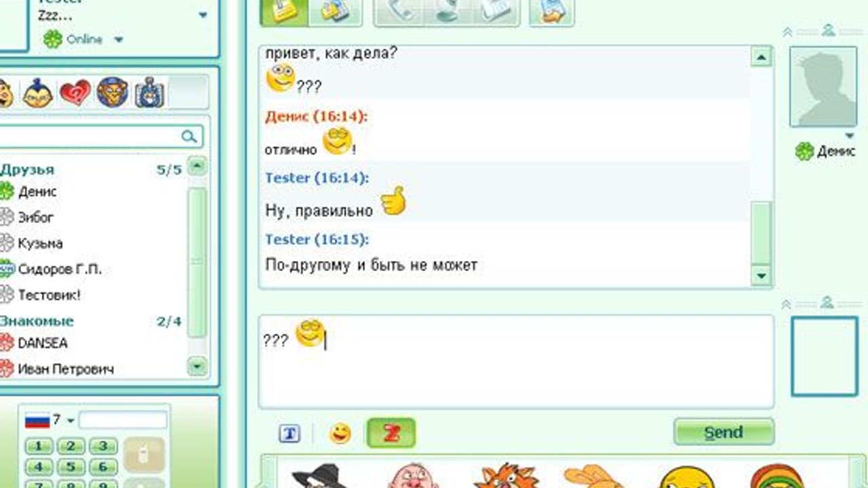Screen dimensions: 868x488
Task: Click chat history scroll up arrow
Action: pos(762,57)
